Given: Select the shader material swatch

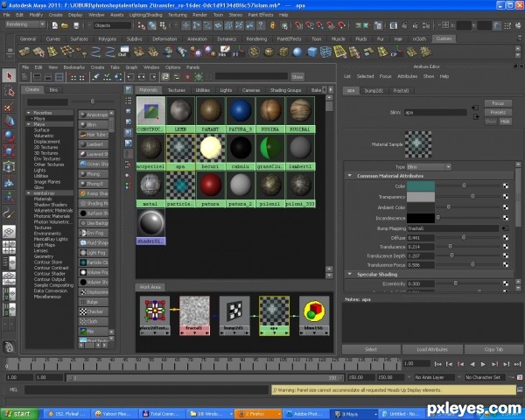Looking at the screenshot, I should (x=150, y=227).
